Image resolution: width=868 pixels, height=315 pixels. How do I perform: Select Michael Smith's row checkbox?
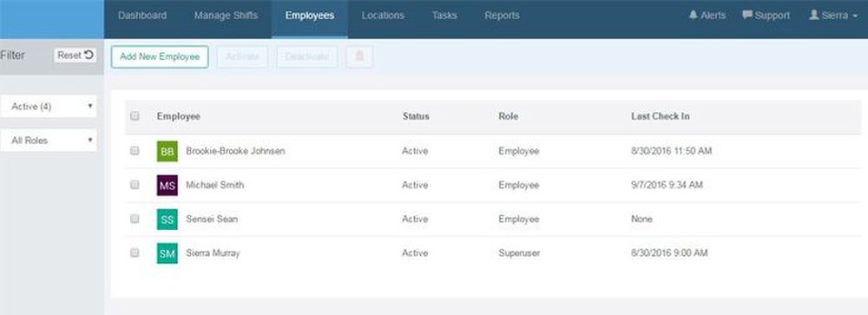(135, 185)
